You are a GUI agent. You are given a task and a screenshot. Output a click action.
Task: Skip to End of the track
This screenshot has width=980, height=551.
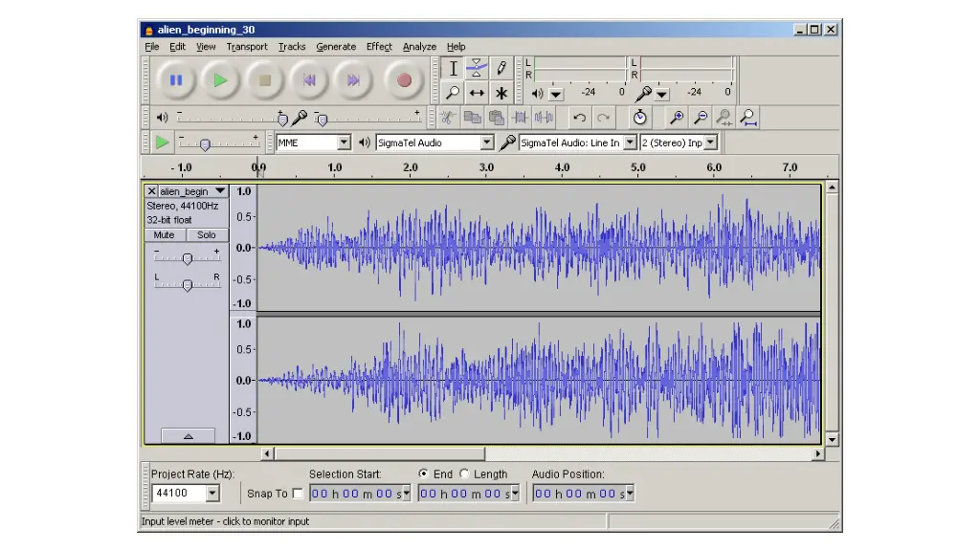click(x=353, y=80)
